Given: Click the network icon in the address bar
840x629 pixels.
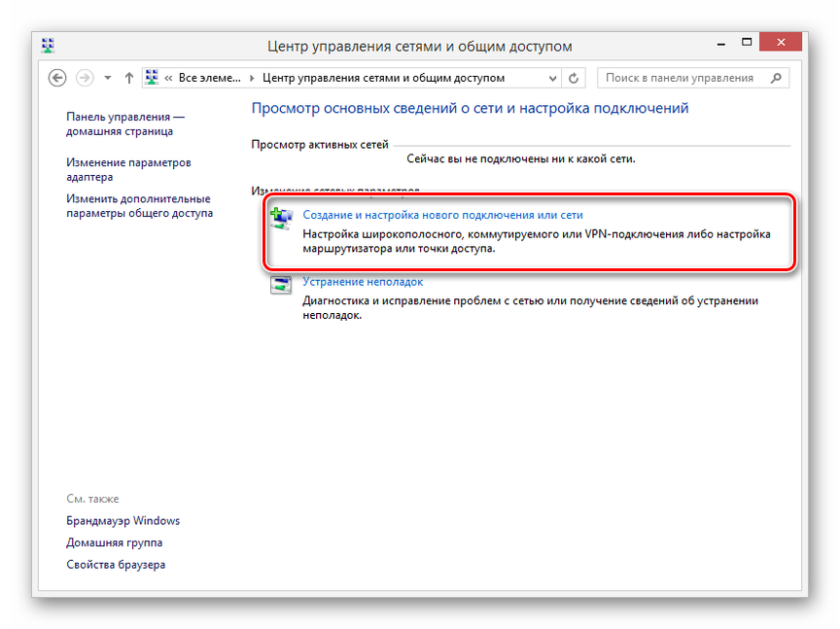Looking at the screenshot, I should 152,77.
